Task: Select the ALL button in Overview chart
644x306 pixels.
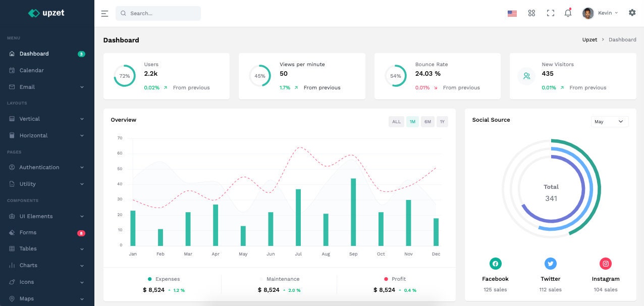Action: (x=396, y=121)
